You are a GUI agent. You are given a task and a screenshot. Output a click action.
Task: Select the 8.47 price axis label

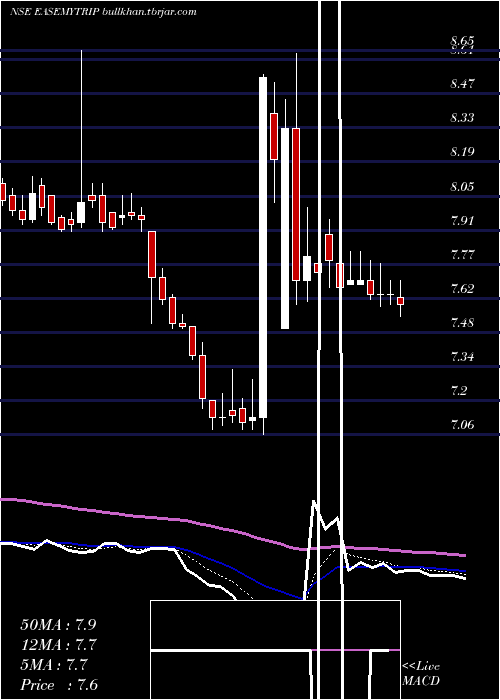coord(462,83)
